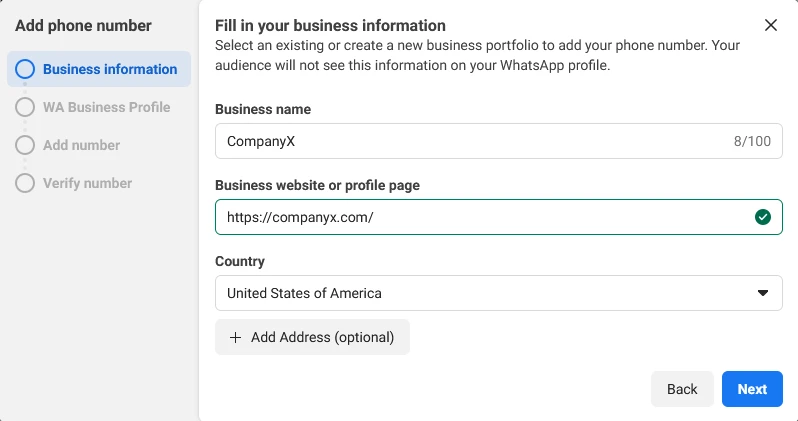Click the plus icon beside Add Address
The height and width of the screenshot is (421, 798).
pyautogui.click(x=235, y=338)
